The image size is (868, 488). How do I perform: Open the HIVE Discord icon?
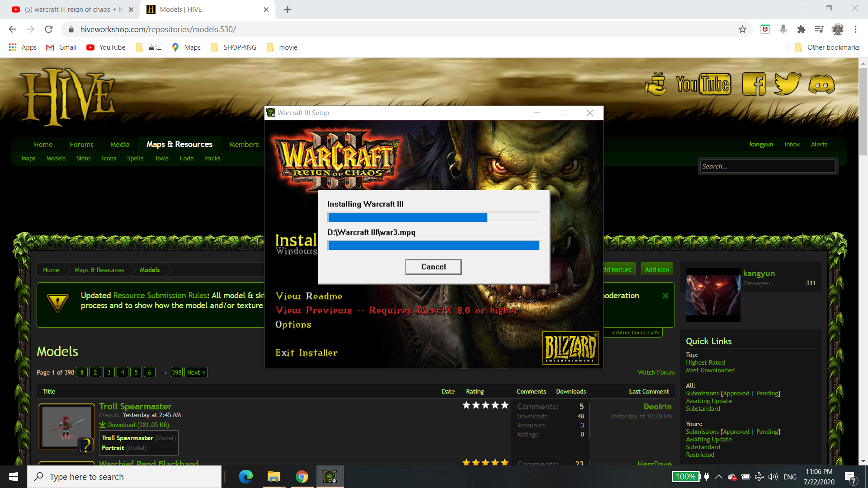[821, 84]
